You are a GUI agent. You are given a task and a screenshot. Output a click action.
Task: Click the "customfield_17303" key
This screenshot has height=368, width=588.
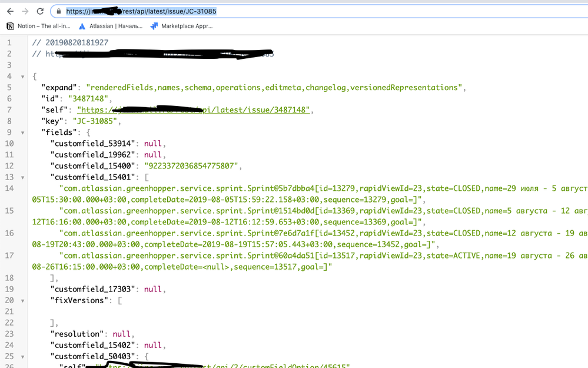pos(92,289)
